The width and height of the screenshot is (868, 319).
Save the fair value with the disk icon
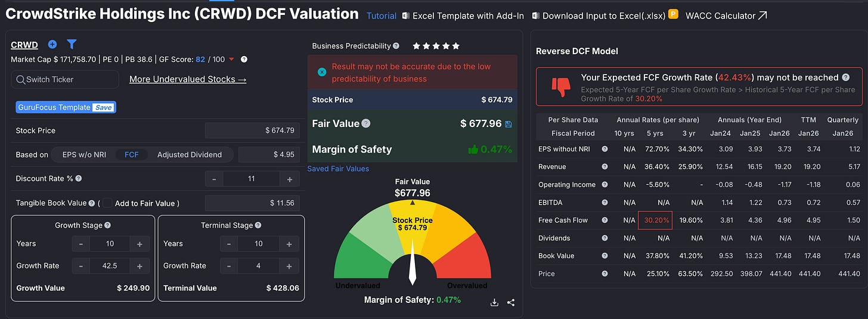(x=508, y=124)
